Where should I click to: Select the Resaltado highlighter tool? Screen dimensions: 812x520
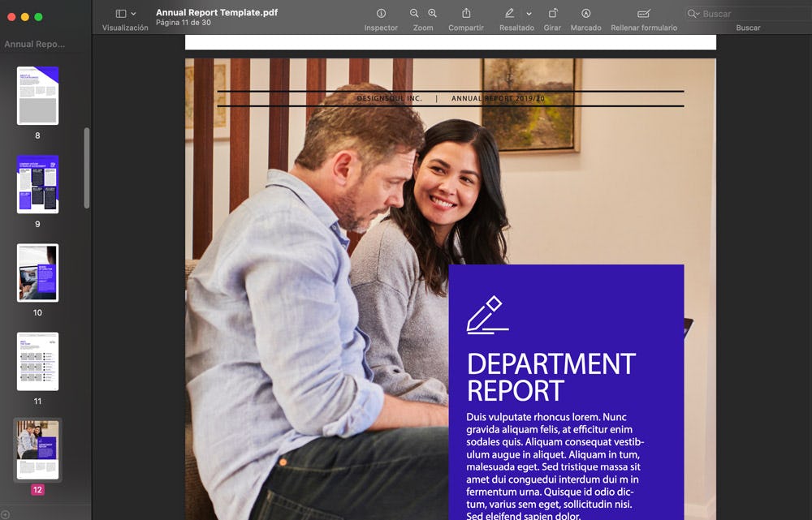(x=509, y=14)
